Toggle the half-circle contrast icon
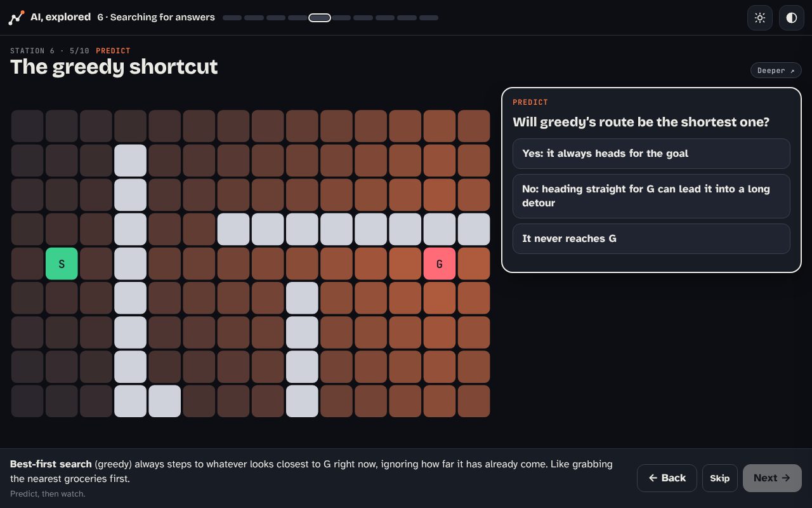Screen dimensions: 812x508 click(x=792, y=18)
